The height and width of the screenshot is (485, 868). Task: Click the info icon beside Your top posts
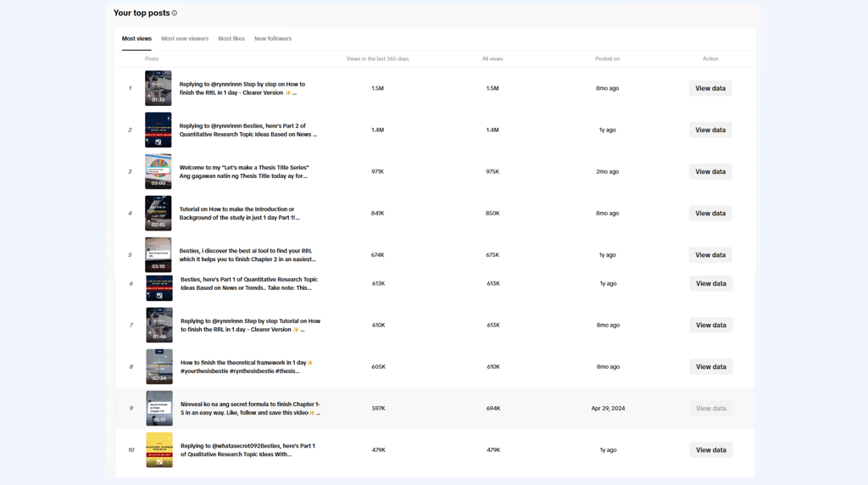click(175, 13)
